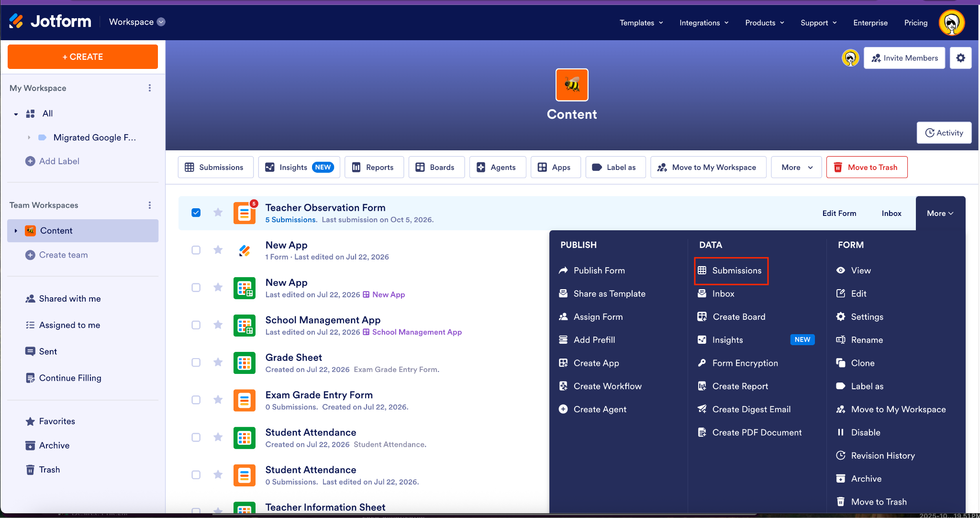Choose Create PDF Document

point(749,432)
